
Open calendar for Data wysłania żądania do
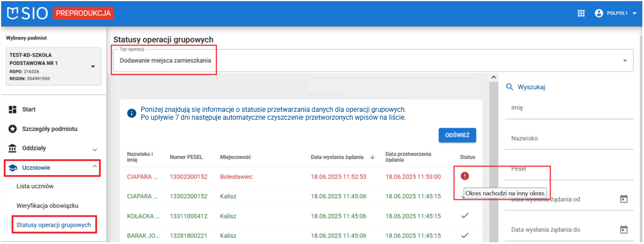624,230
